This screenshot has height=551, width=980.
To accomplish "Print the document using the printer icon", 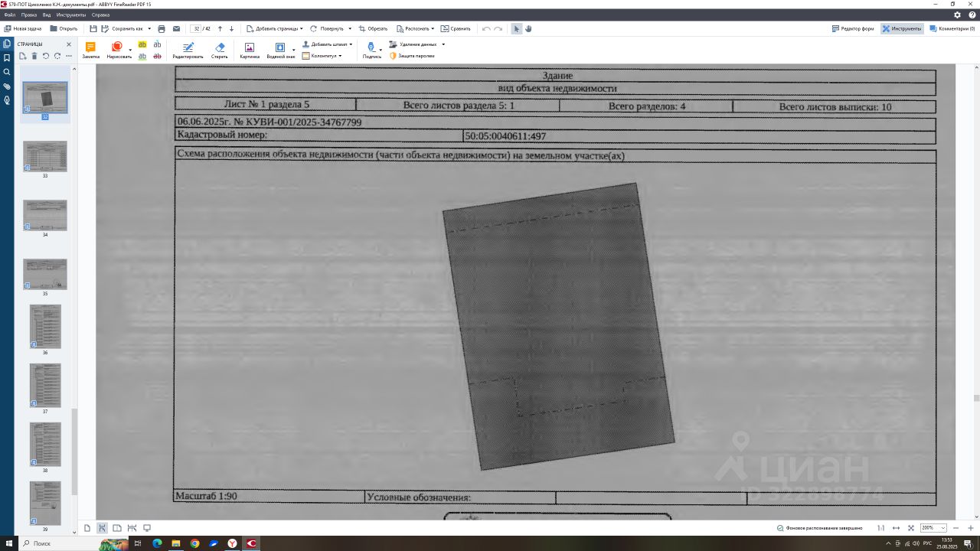I will click(162, 28).
